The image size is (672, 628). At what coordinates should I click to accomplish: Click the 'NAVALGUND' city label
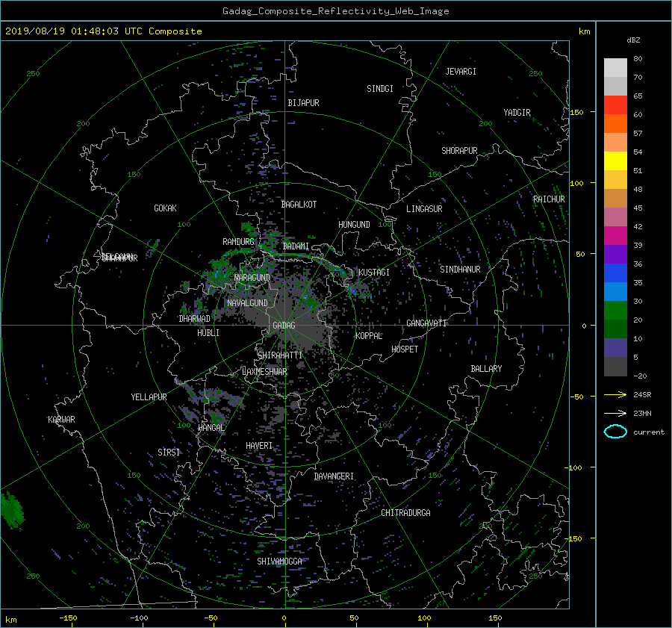247,303
